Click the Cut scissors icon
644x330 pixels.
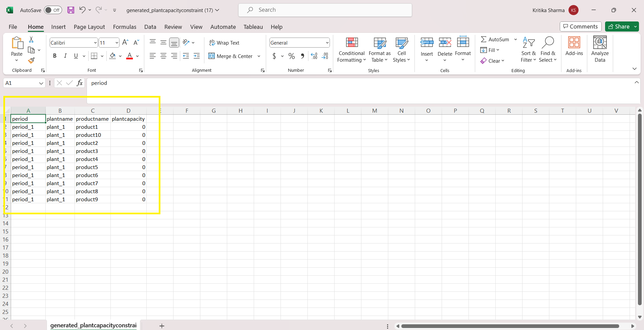click(x=31, y=40)
